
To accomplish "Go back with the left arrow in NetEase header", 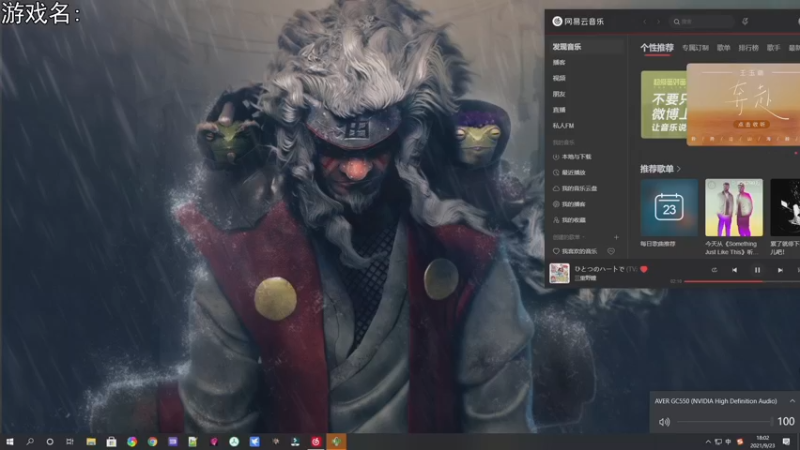I will click(645, 22).
